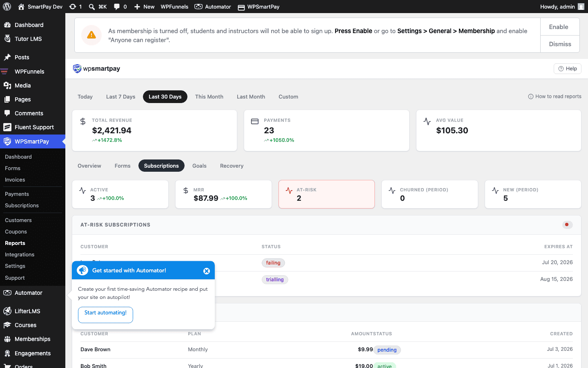The image size is (588, 368).
Task: Click the Churned (Period) stat card
Action: pyautogui.click(x=430, y=194)
